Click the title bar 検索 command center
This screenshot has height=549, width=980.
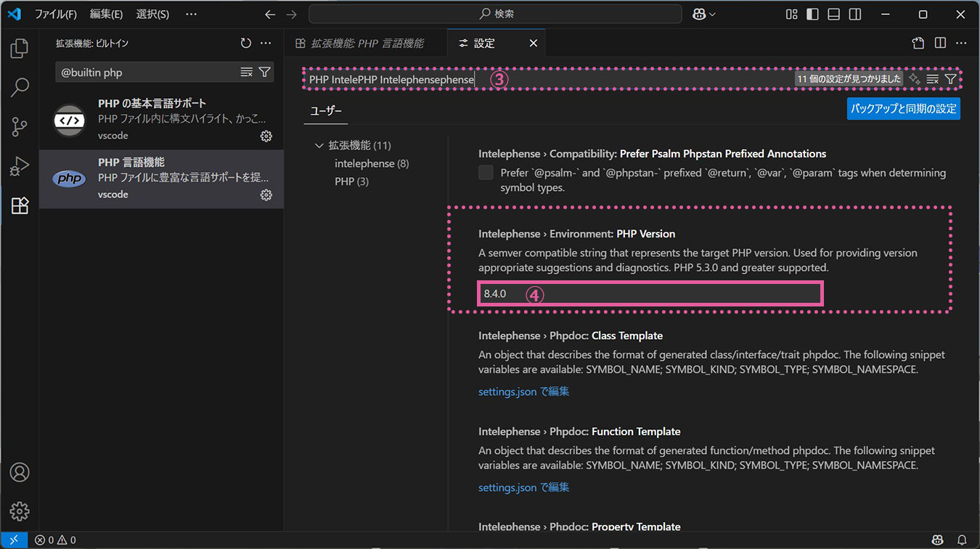click(x=495, y=15)
